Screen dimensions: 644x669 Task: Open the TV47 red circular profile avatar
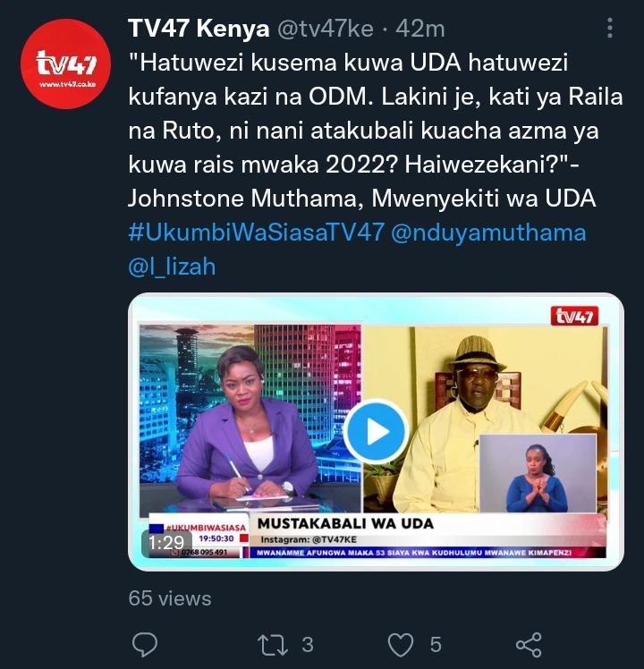point(65,64)
